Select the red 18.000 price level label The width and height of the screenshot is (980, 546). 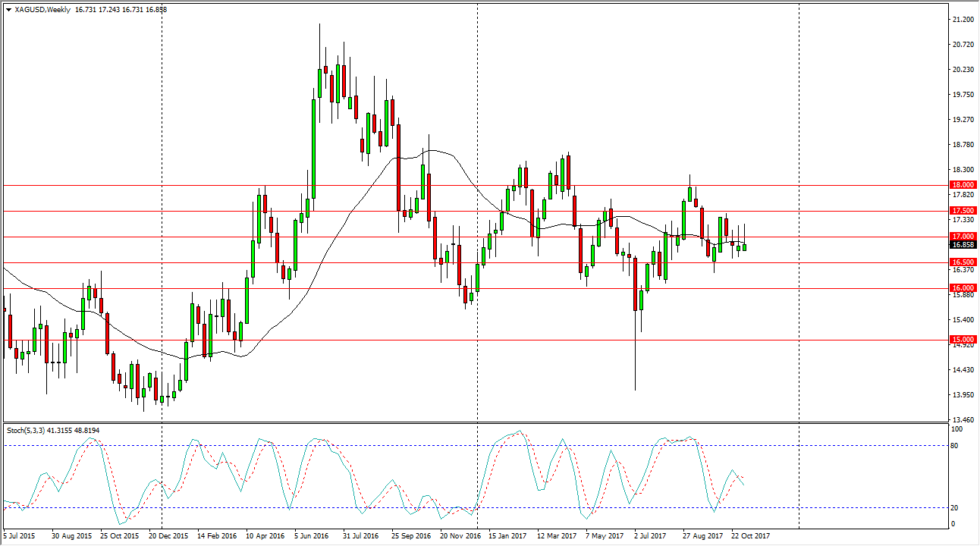click(x=963, y=185)
